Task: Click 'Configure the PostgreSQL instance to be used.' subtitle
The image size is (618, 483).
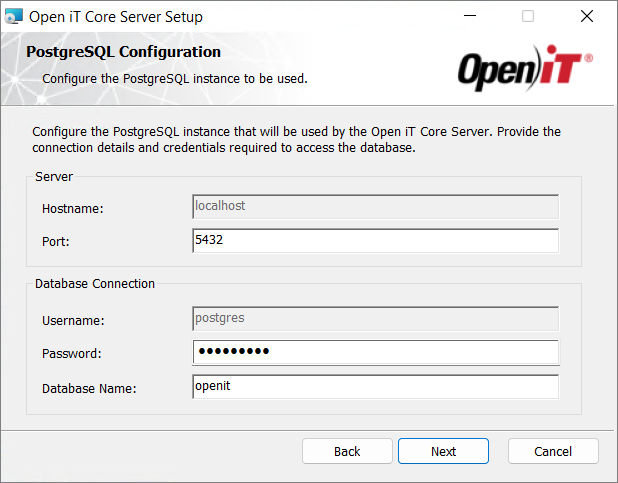Action: pyautogui.click(x=175, y=79)
